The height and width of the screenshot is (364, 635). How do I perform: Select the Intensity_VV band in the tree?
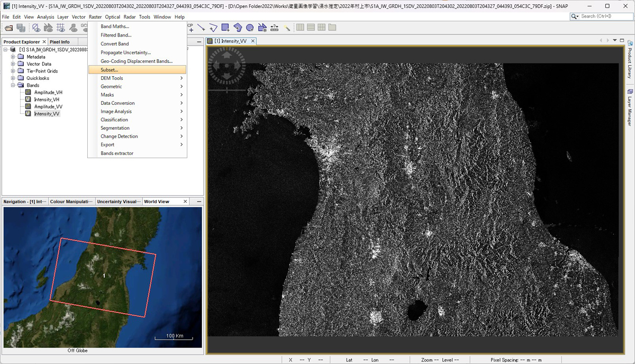47,114
